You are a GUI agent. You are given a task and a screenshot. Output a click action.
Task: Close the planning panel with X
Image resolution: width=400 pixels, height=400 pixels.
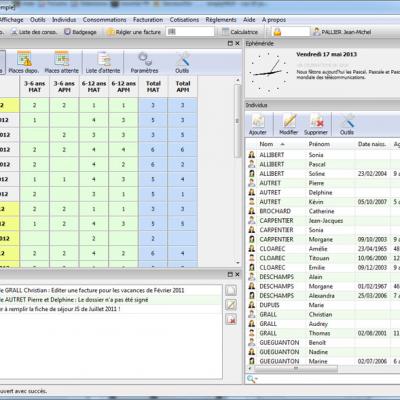click(x=237, y=43)
